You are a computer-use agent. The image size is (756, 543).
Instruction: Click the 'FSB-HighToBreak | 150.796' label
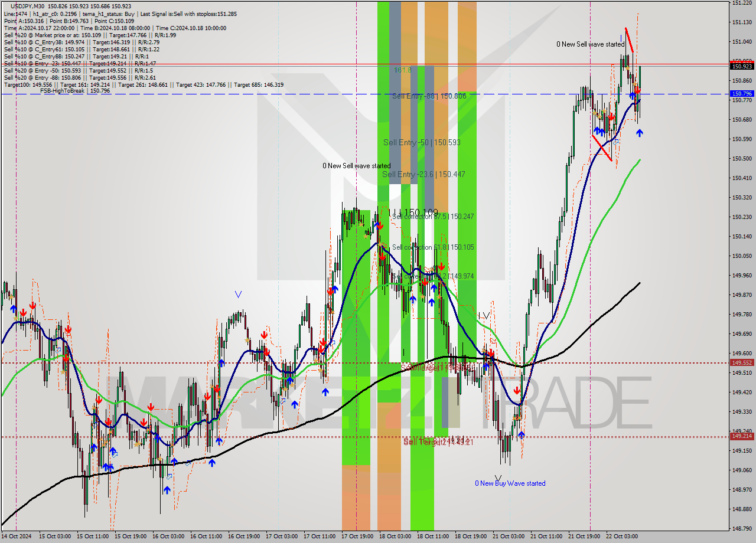coord(75,91)
